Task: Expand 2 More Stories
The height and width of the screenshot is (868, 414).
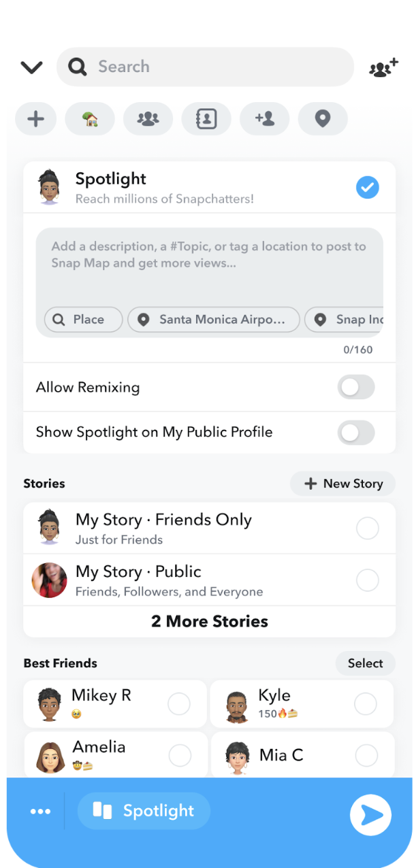Action: 209,621
